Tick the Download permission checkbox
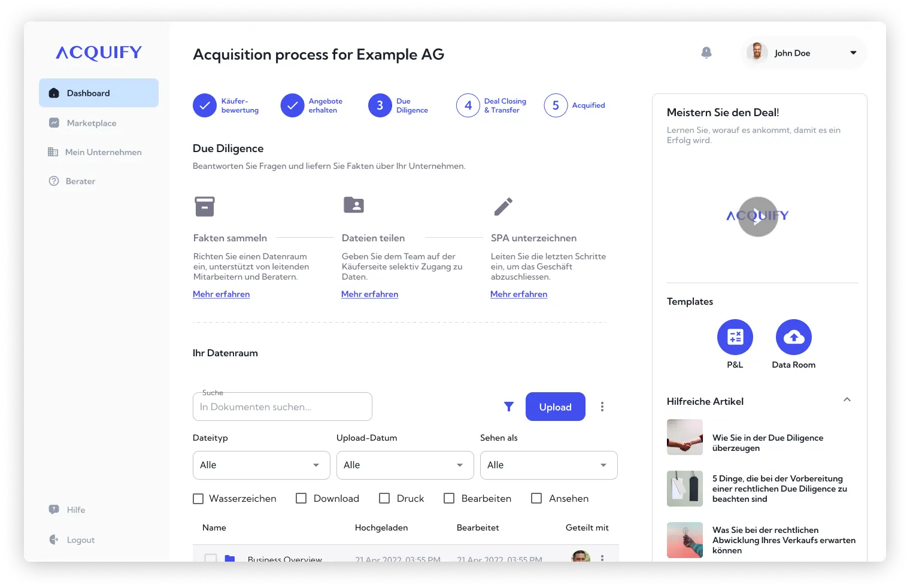The height and width of the screenshot is (588, 910). point(301,498)
